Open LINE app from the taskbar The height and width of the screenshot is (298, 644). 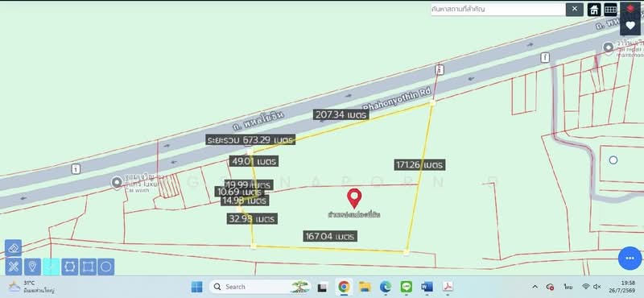(x=407, y=287)
